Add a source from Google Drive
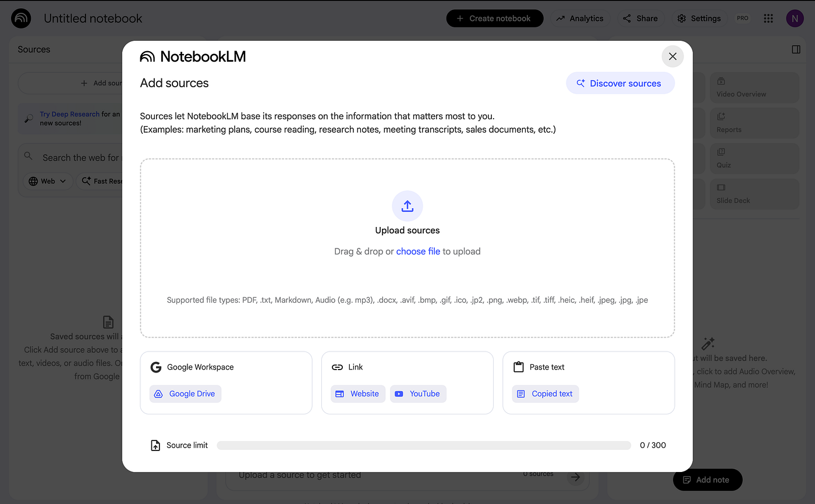 pyautogui.click(x=186, y=394)
